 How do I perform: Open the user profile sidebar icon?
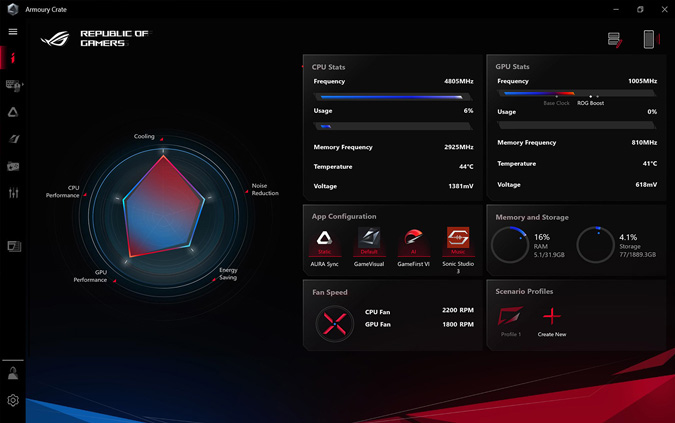point(13,373)
